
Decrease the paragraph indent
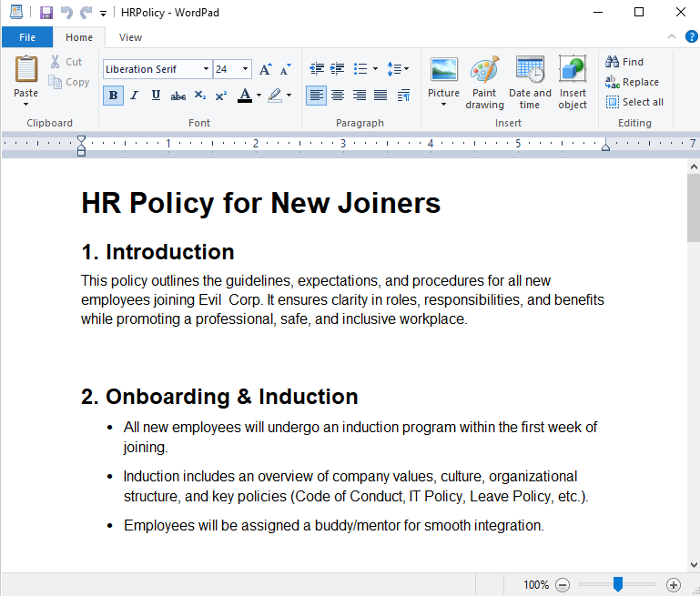click(x=317, y=69)
